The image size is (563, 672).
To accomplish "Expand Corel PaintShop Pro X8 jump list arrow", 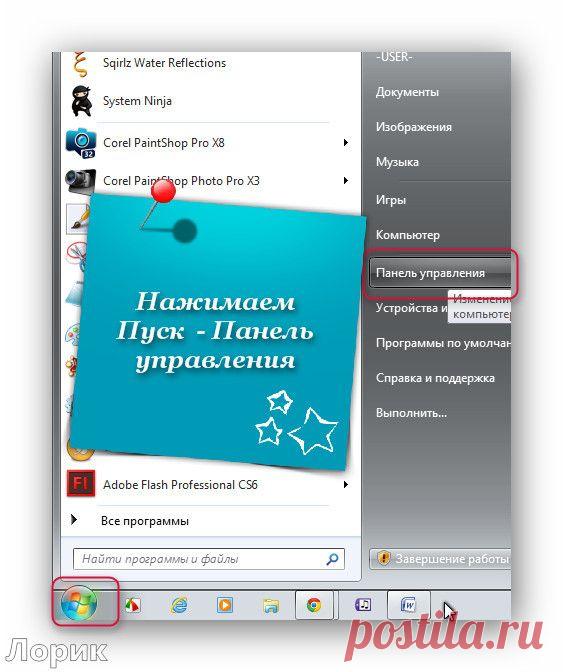I will pyautogui.click(x=346, y=143).
